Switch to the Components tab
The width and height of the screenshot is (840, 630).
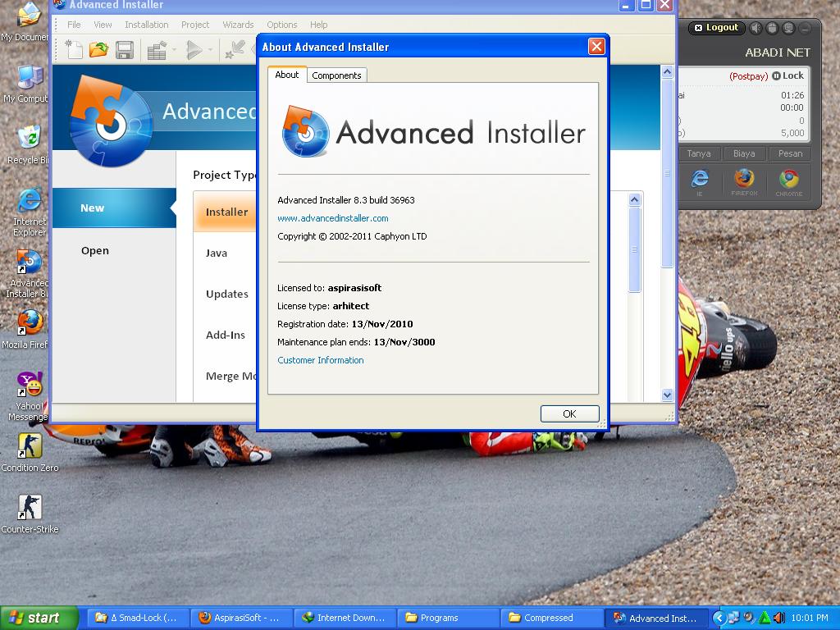[336, 75]
